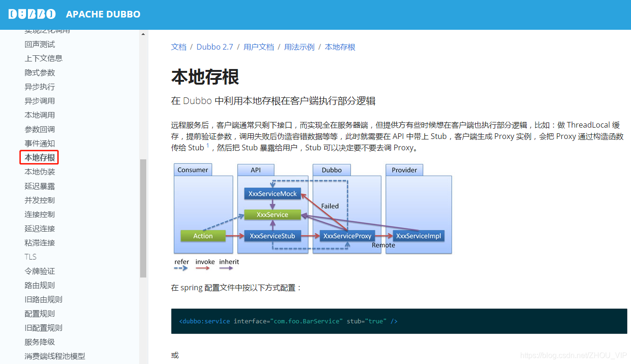Select 延迟连接 in sidebar
Viewport: 631px width, 364px height.
click(x=40, y=228)
